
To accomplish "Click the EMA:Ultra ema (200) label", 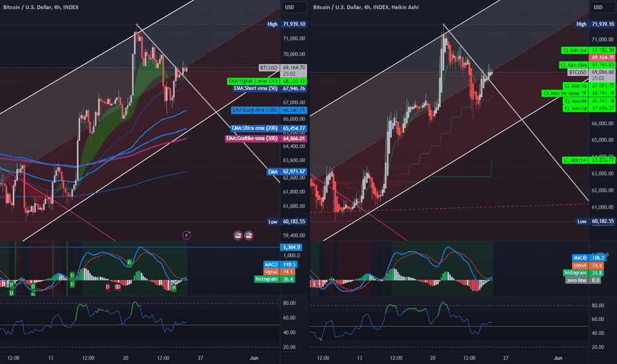I will pyautogui.click(x=269, y=128).
